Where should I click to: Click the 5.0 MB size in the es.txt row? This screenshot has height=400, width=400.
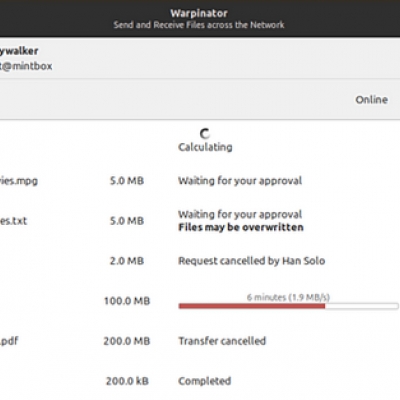127,221
